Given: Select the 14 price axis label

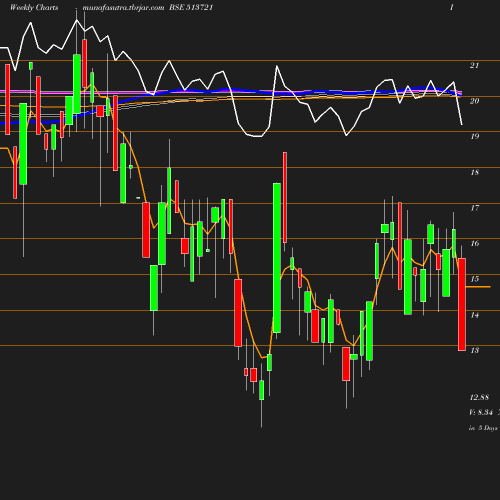Looking at the screenshot, I should [x=475, y=315].
